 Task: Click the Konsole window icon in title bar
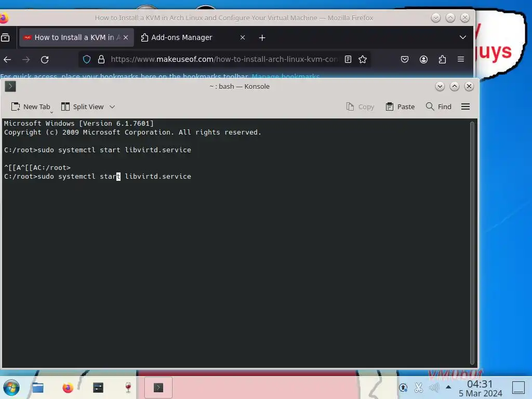point(10,87)
